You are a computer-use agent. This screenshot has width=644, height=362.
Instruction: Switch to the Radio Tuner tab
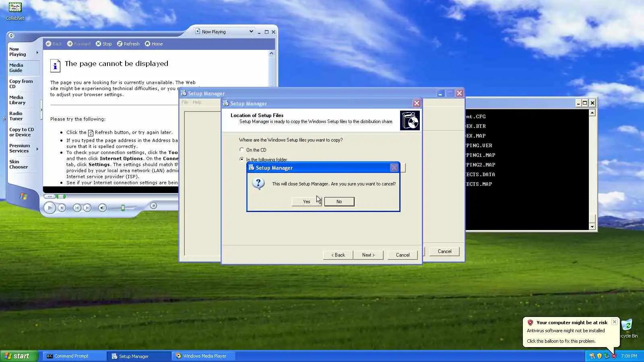coord(23,116)
